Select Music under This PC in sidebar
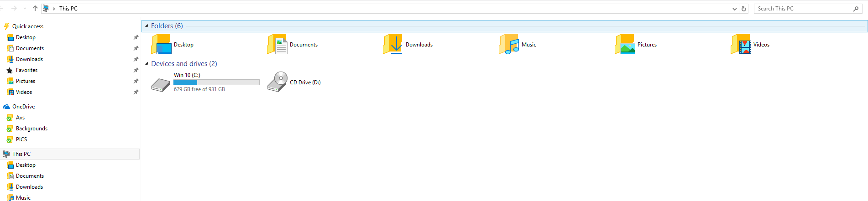 tap(23, 198)
